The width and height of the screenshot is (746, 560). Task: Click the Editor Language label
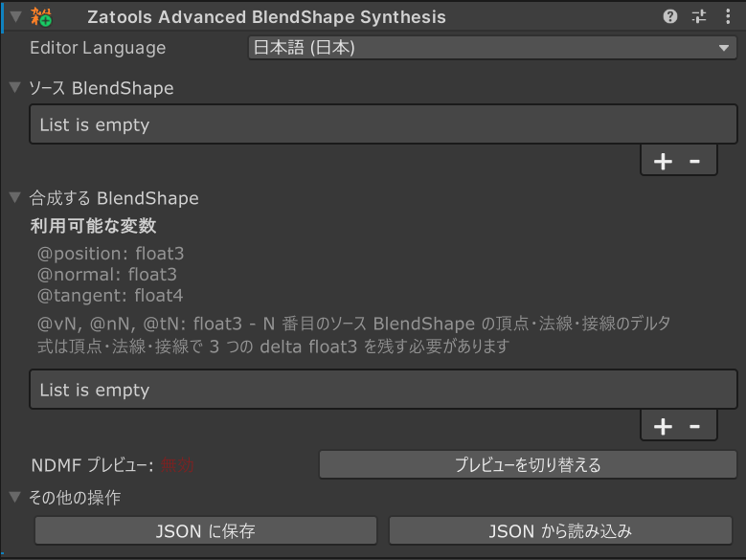tap(98, 48)
